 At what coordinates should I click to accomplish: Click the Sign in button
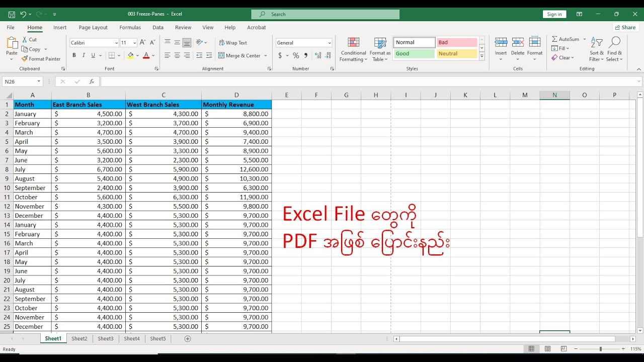(x=554, y=14)
